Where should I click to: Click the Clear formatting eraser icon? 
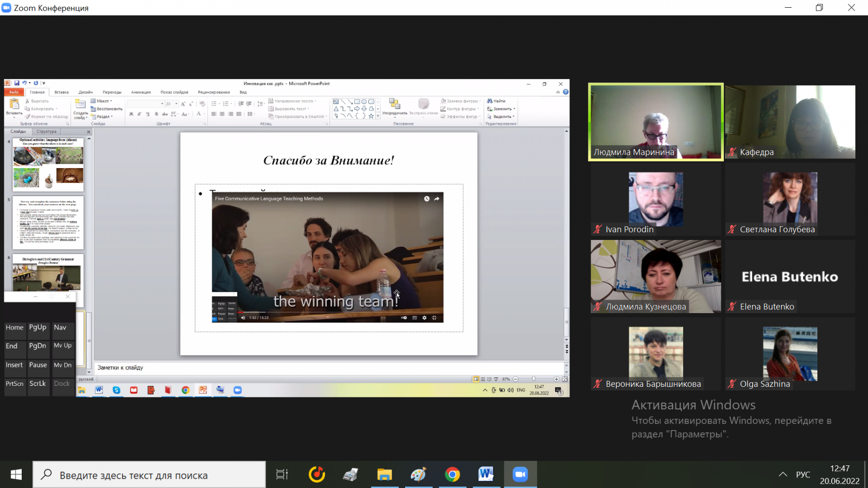pyautogui.click(x=202, y=104)
